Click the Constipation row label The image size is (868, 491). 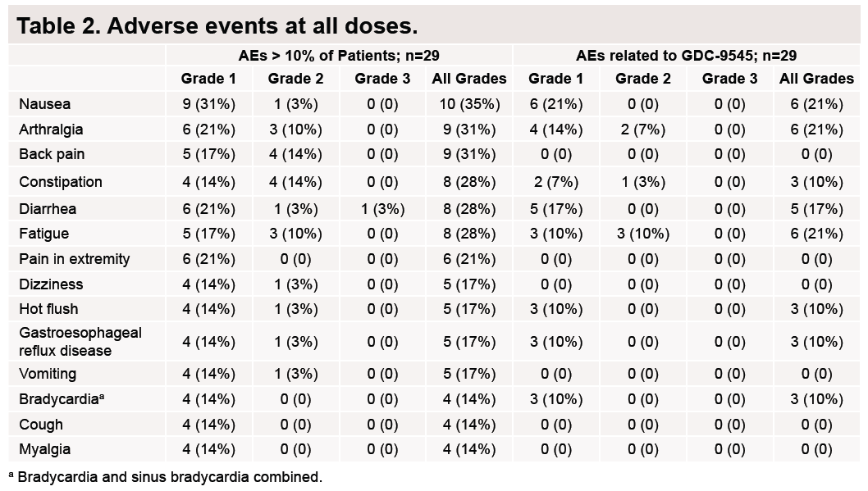point(61,182)
